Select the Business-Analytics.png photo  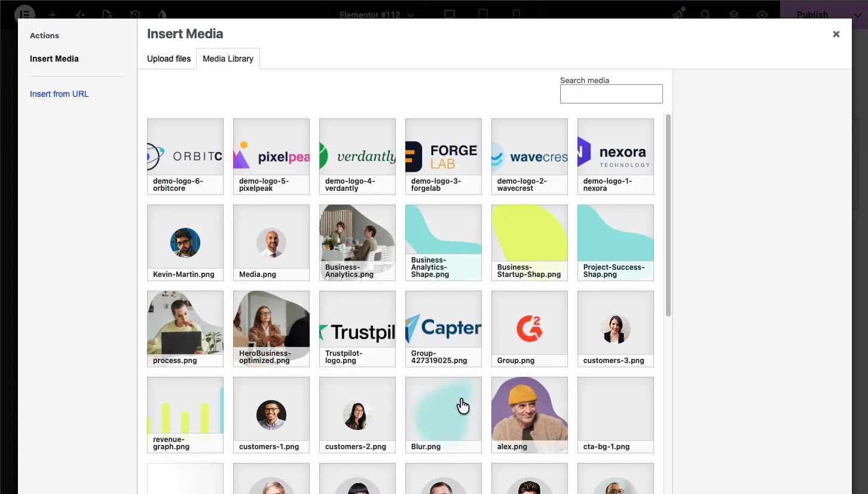(357, 243)
